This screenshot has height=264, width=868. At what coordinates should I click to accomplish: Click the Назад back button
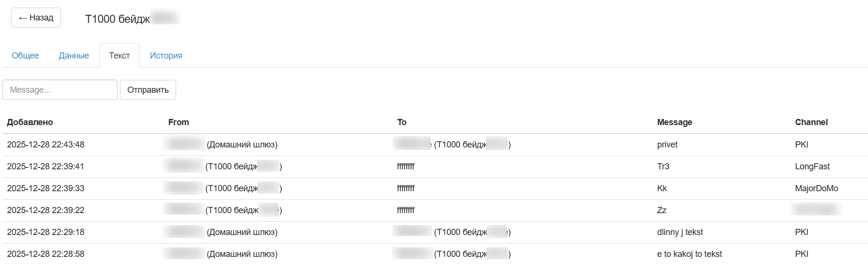coord(36,18)
